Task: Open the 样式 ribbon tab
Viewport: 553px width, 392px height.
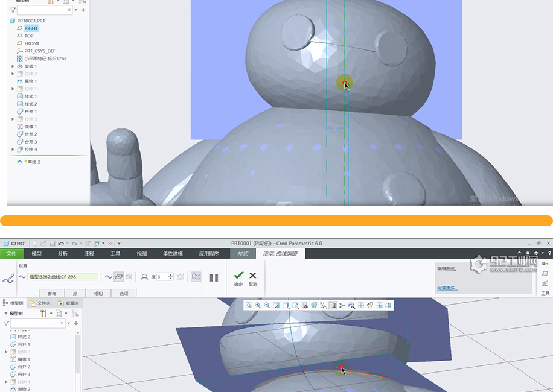Action: tap(242, 253)
